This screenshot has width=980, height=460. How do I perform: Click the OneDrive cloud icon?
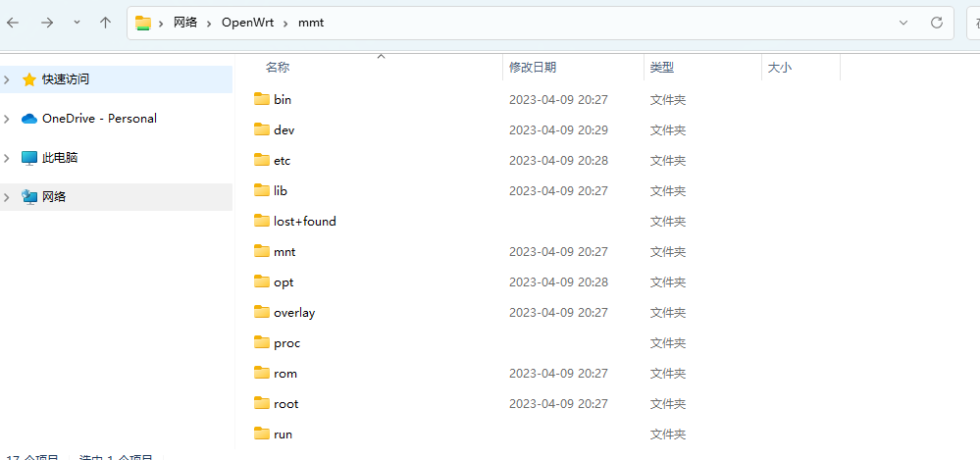pyautogui.click(x=28, y=119)
